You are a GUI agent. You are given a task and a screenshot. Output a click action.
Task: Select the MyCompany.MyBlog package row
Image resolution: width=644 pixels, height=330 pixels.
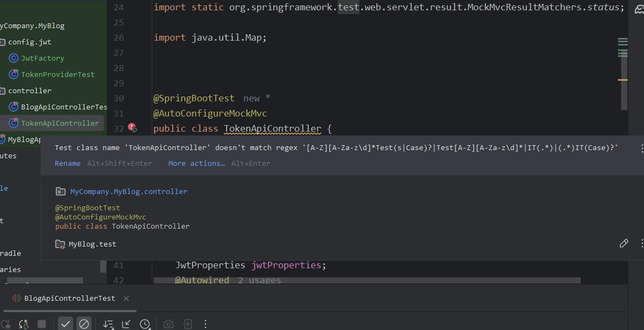pos(32,26)
